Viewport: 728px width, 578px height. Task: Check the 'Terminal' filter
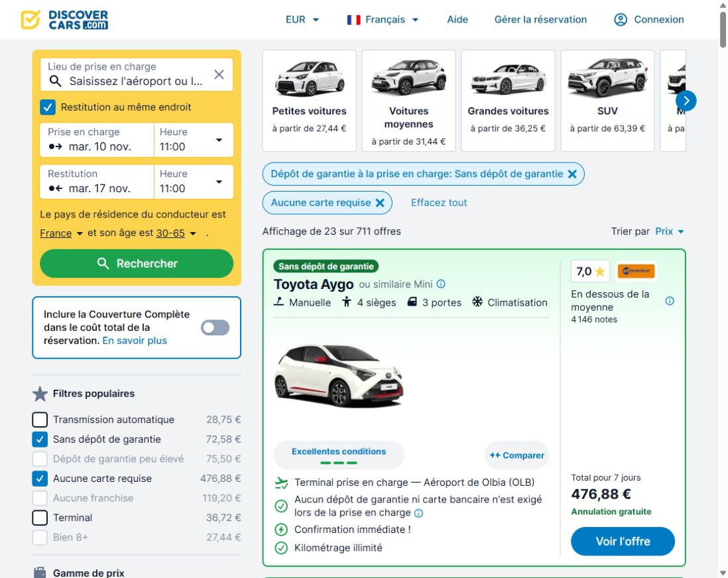point(40,518)
